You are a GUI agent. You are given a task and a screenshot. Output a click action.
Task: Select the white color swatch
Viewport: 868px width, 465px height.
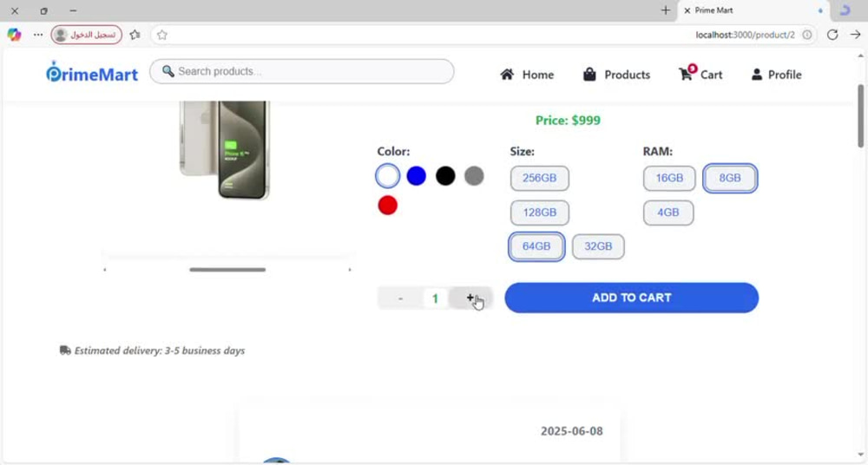point(387,176)
